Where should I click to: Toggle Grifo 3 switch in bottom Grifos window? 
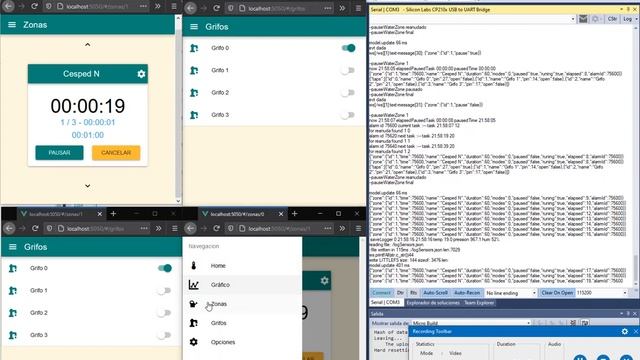pyautogui.click(x=164, y=335)
